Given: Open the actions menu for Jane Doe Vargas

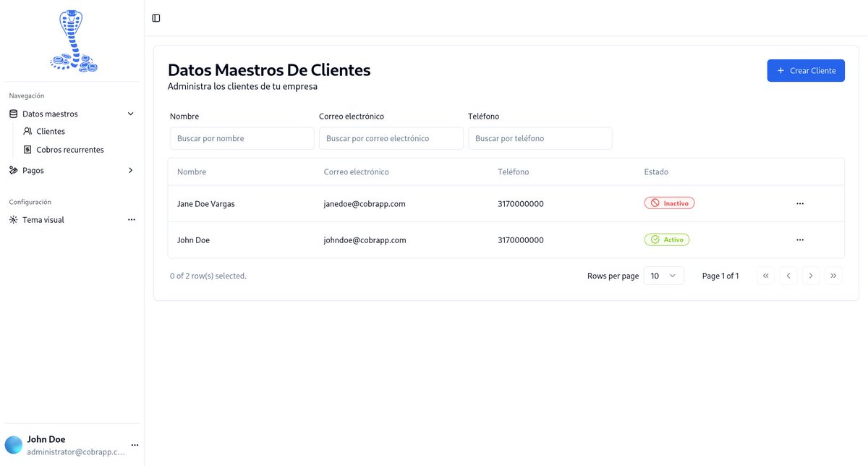Looking at the screenshot, I should click(800, 203).
